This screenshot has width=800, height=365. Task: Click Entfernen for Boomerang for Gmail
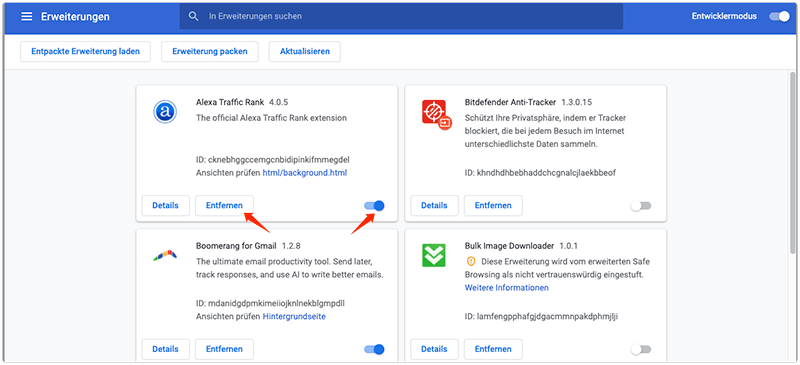[224, 349]
